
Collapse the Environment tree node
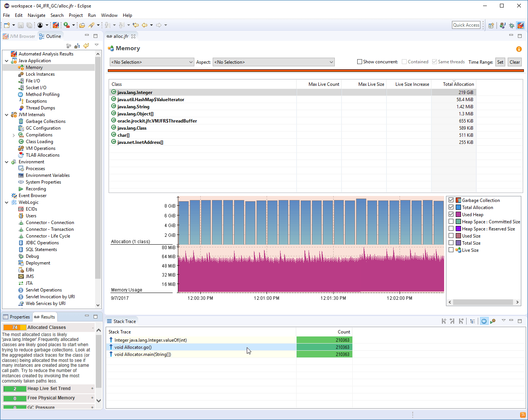[7, 162]
